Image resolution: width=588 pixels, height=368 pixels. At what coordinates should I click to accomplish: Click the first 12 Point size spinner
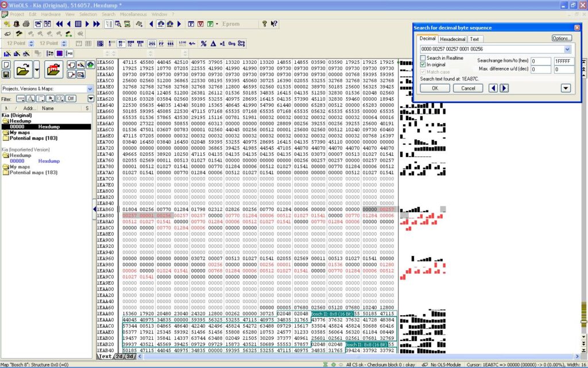32,44
